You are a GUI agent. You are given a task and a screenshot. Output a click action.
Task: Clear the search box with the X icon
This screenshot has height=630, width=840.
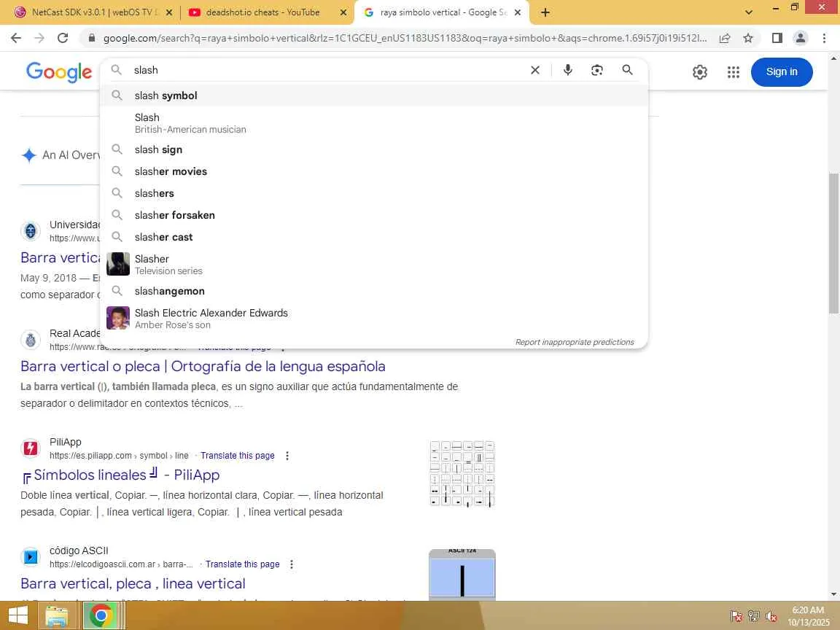(534, 70)
